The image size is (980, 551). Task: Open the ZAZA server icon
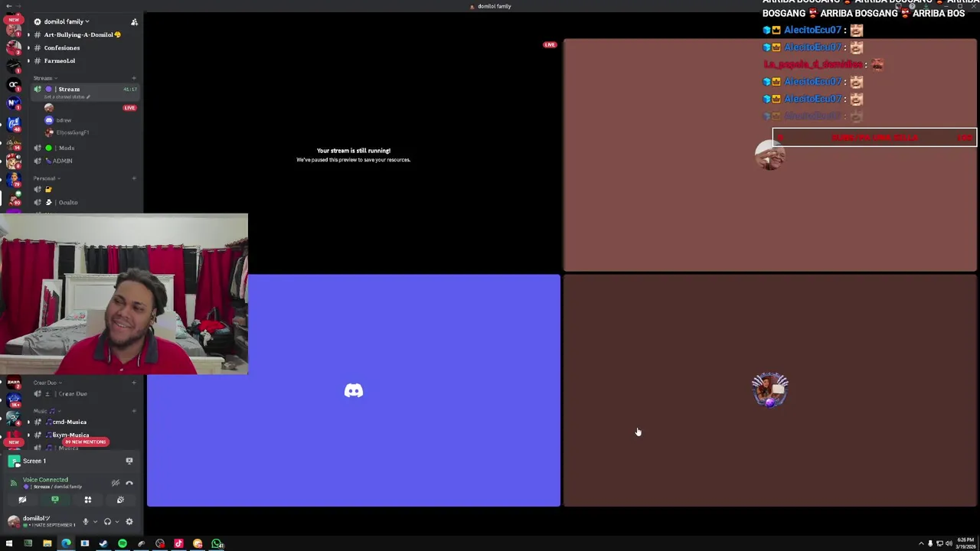coord(13,383)
